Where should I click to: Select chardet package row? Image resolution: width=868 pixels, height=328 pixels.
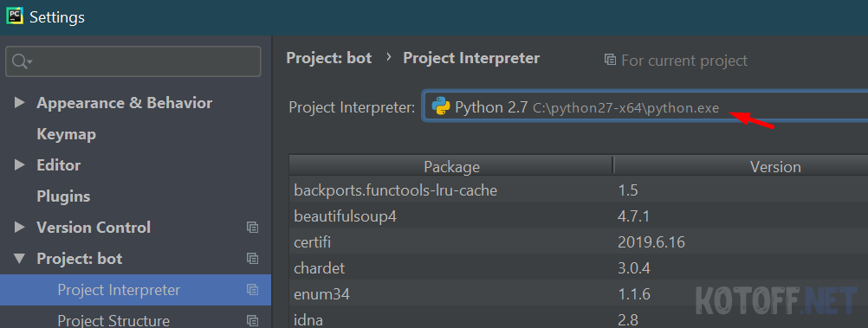point(579,268)
